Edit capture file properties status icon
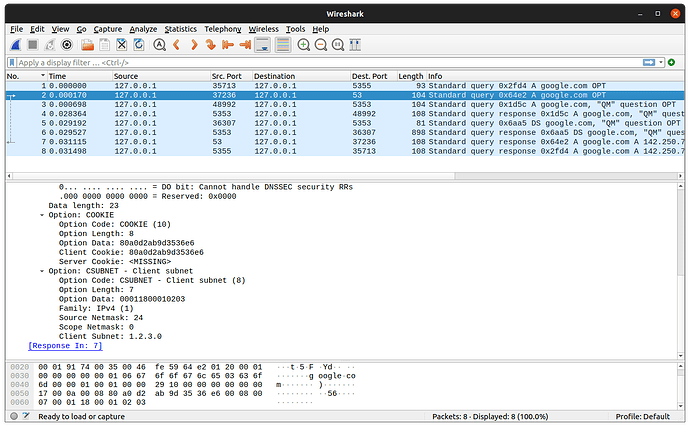690x426 pixels. click(26, 416)
